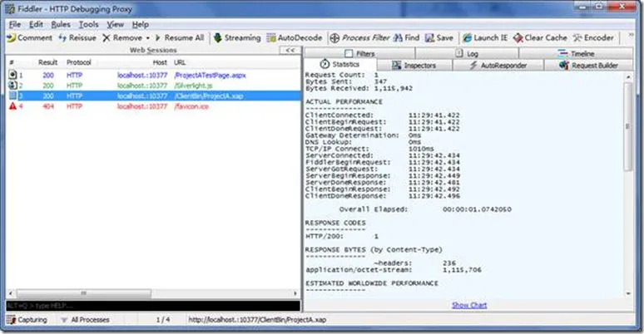Image resolution: width=644 pixels, height=334 pixels.
Task: Click the session list horizontal scrollbar thumb
Action: tap(83, 293)
